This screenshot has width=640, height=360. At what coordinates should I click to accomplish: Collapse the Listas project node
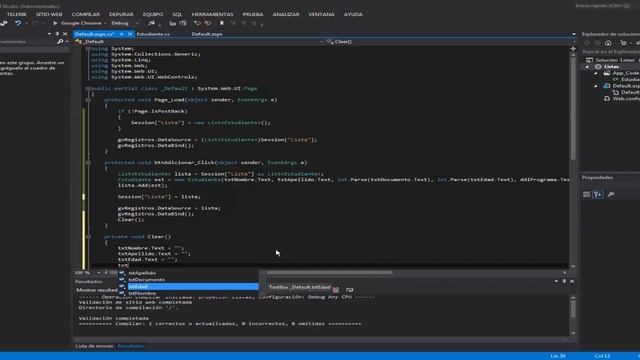point(588,67)
